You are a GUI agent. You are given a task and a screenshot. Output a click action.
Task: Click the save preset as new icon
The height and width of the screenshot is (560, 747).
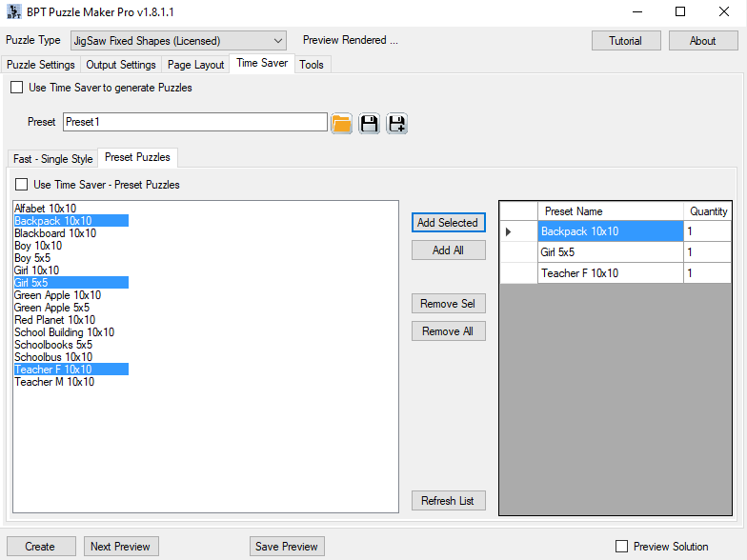click(x=396, y=123)
